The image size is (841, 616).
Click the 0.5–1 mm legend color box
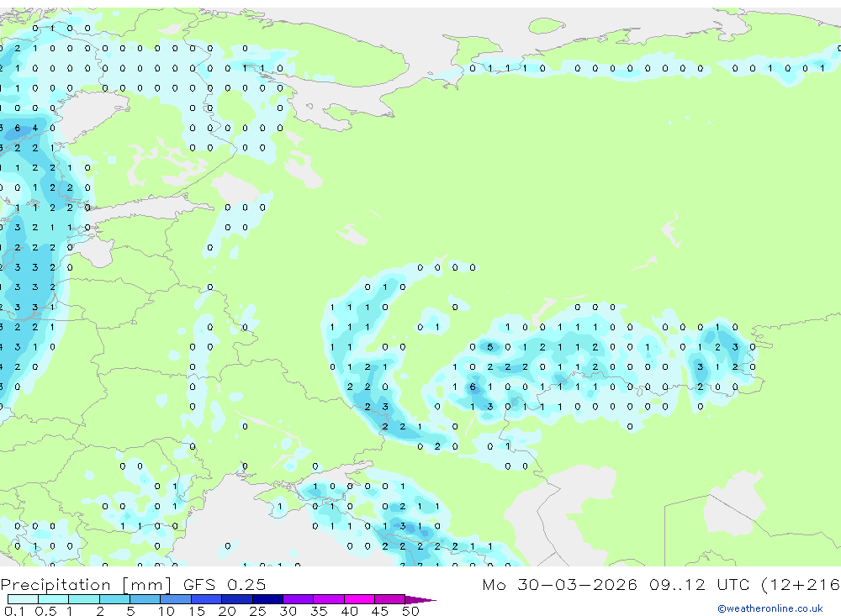click(54, 599)
